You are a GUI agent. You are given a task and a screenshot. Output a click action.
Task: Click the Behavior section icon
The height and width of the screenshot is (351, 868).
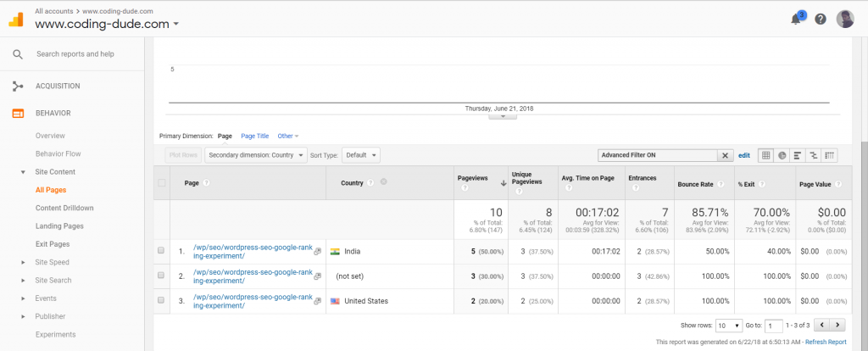[x=18, y=113]
